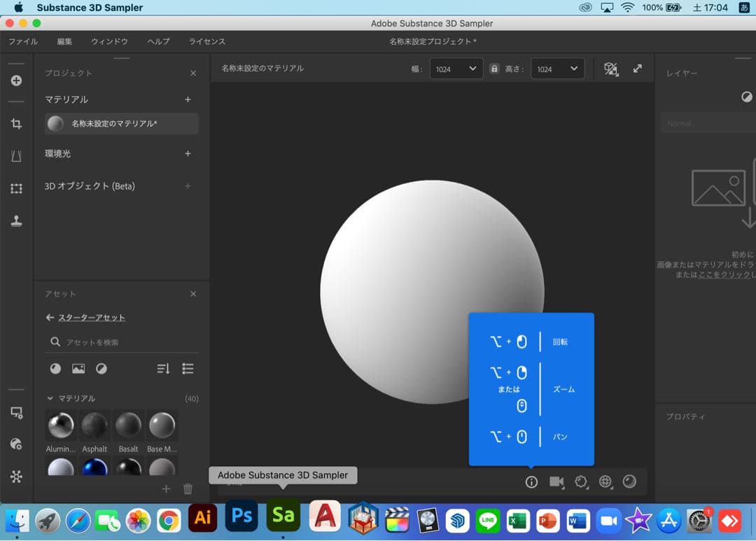Open environment globe settings in viewport

(x=605, y=482)
